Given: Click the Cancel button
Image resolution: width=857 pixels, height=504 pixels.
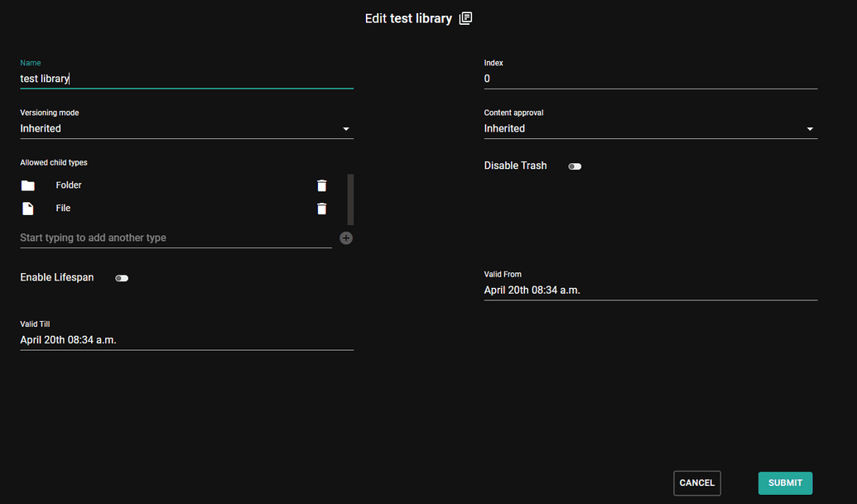Looking at the screenshot, I should coord(697,482).
